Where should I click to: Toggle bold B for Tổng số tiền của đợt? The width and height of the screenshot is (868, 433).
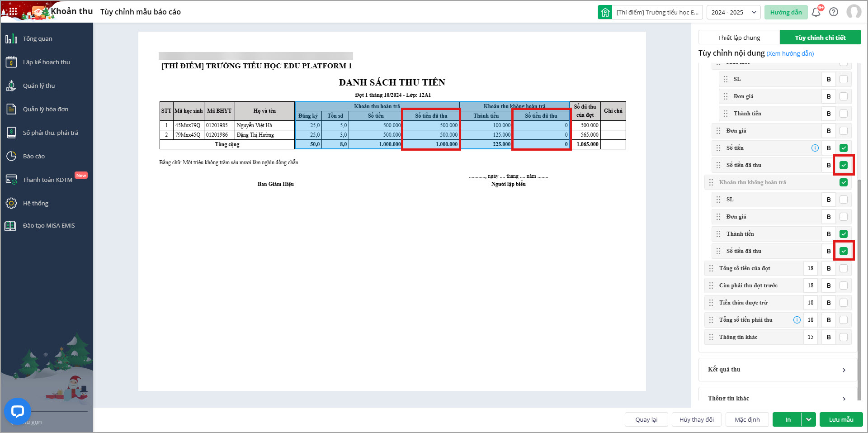pos(829,268)
